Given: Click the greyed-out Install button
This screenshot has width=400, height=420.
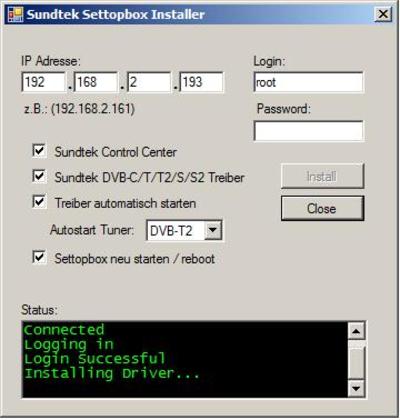Looking at the screenshot, I should (x=322, y=176).
